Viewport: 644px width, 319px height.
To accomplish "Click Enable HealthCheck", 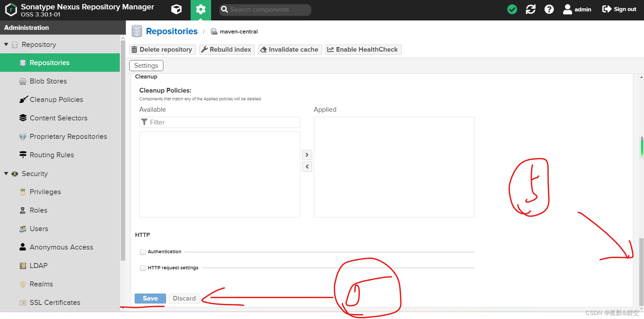I will tap(363, 50).
